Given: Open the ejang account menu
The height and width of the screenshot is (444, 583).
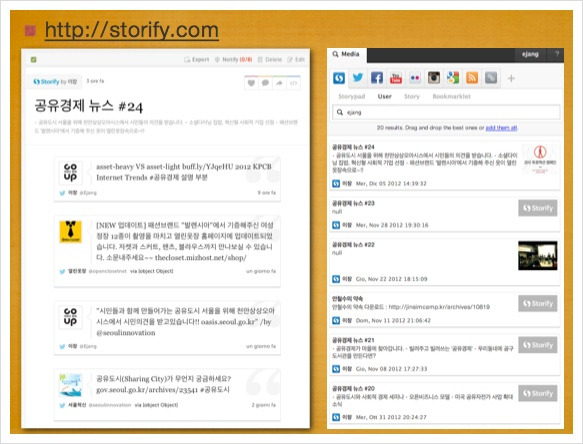Looking at the screenshot, I should point(530,54).
